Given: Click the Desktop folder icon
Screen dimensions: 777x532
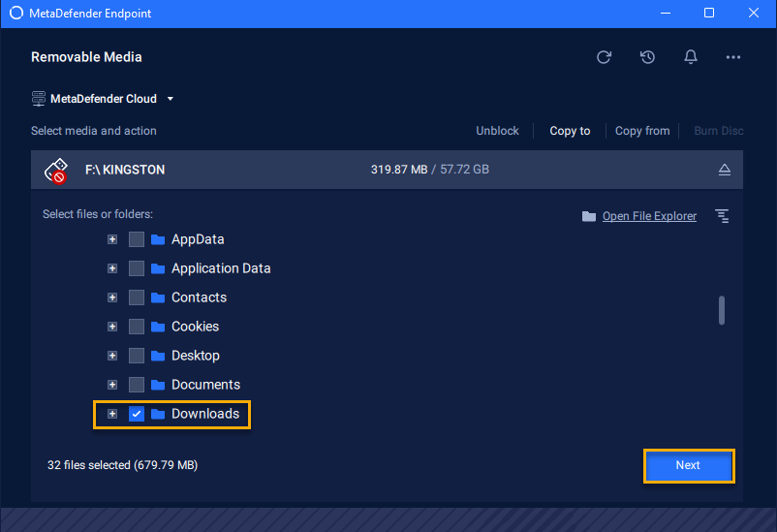Looking at the screenshot, I should tap(158, 356).
